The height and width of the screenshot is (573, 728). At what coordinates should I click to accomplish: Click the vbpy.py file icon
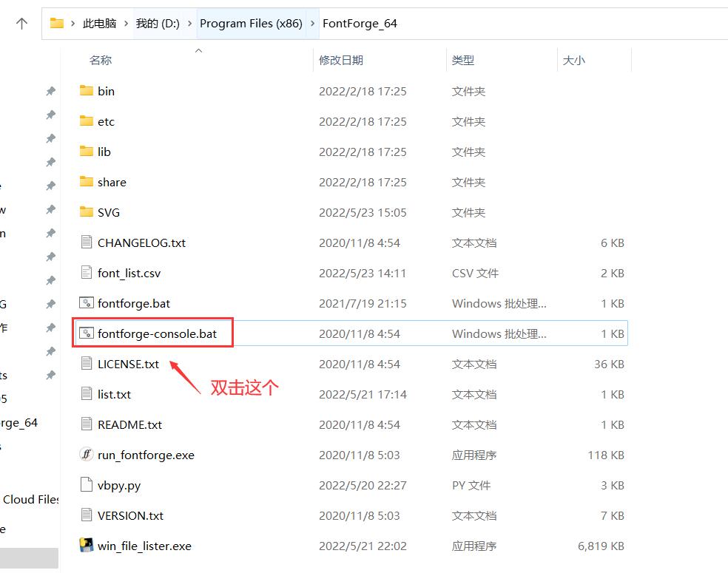tap(87, 485)
